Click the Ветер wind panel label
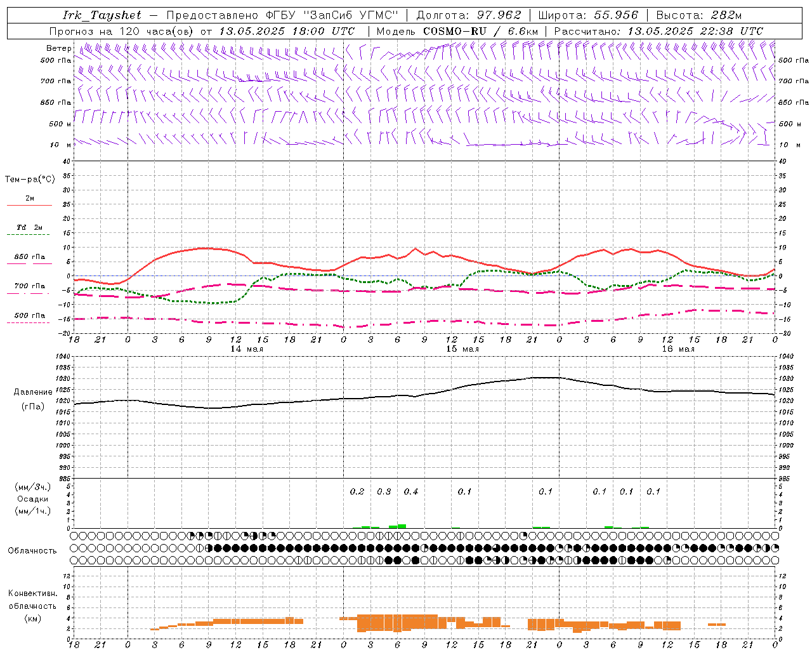The width and height of the screenshot is (812, 650). [58, 48]
